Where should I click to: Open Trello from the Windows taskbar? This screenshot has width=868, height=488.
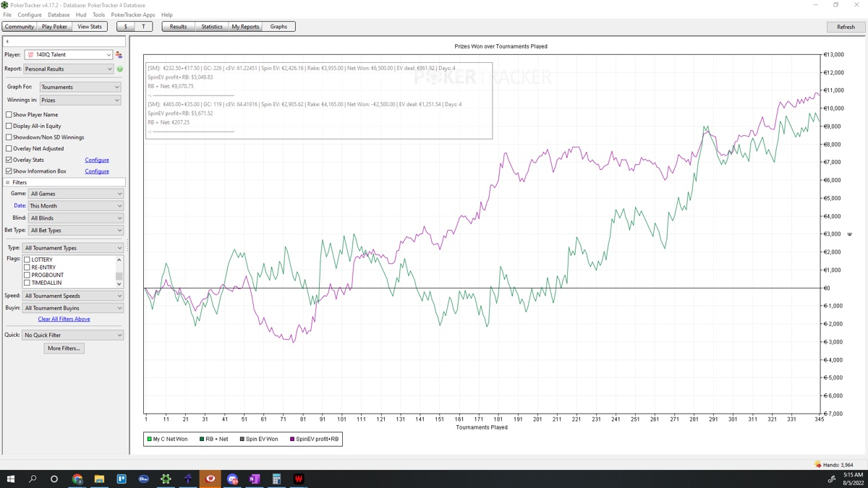click(x=122, y=479)
